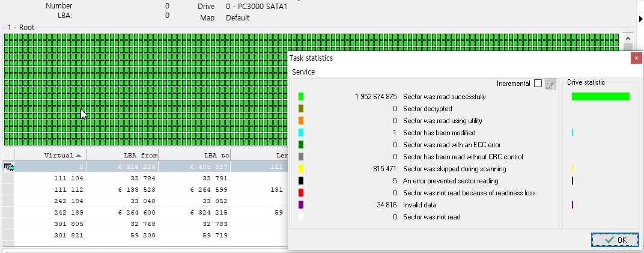
Task: Click the 1 952 674 875 count value
Action: (x=376, y=97)
